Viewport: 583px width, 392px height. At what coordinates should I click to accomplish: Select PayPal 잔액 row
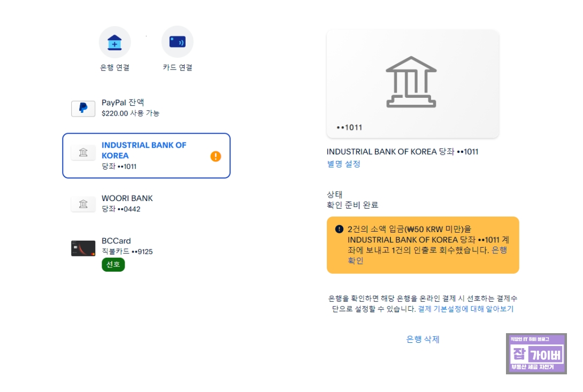pos(147,108)
